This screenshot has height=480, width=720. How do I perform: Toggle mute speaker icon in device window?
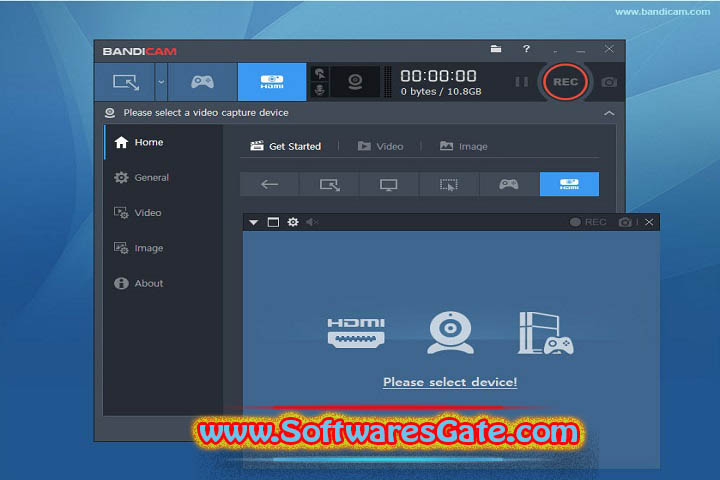(x=312, y=222)
